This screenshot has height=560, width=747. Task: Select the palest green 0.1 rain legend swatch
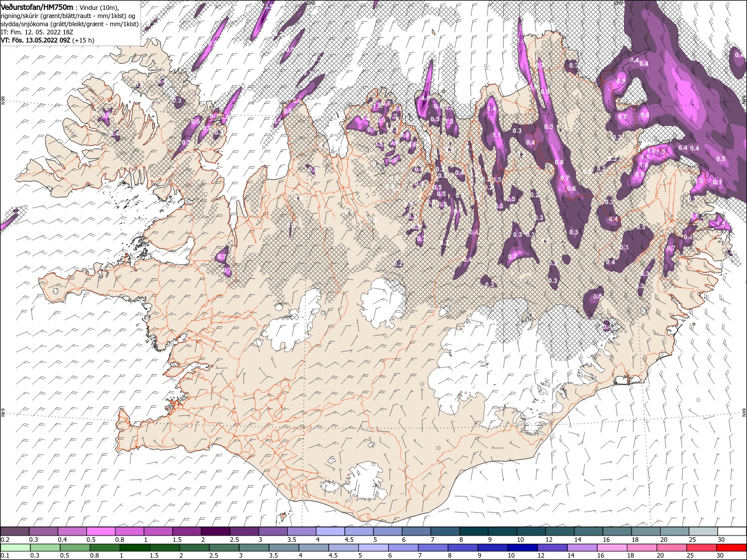pyautogui.click(x=16, y=547)
